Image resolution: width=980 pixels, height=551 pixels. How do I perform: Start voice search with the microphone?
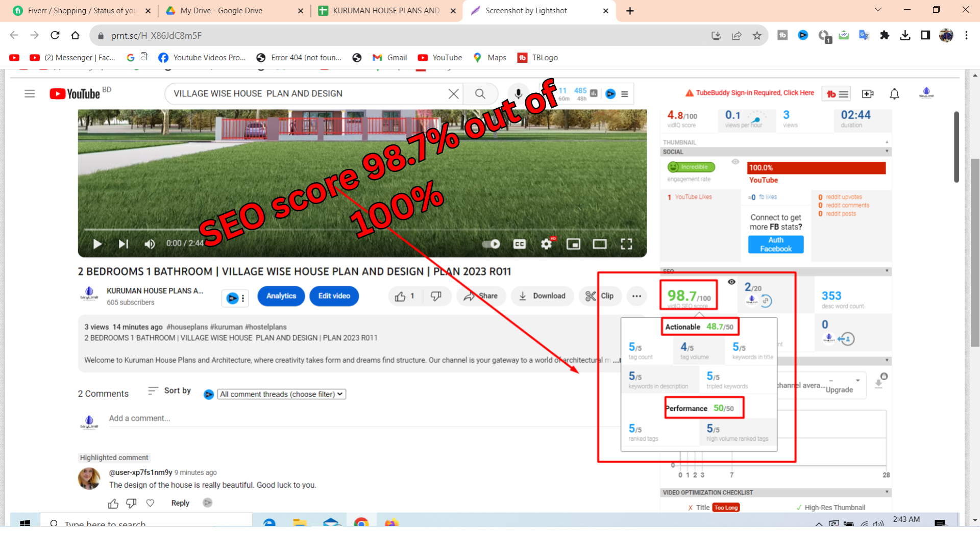[x=518, y=94]
